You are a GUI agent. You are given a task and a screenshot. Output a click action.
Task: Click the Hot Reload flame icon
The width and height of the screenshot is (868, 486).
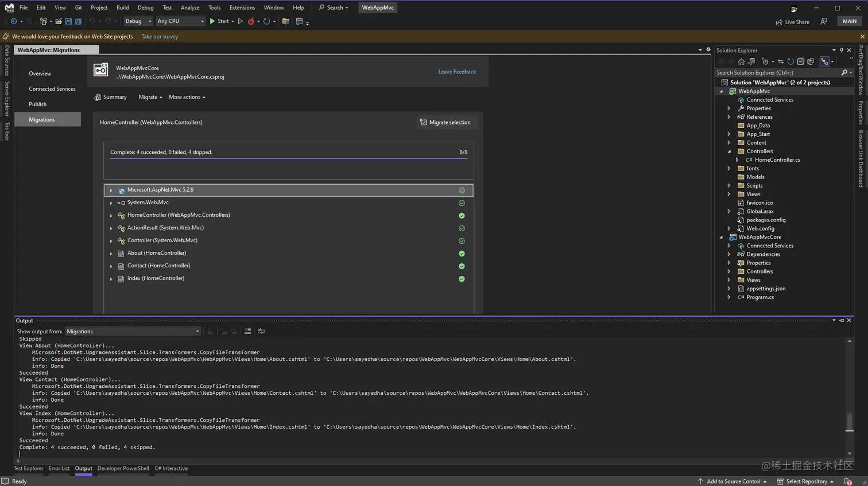point(251,21)
